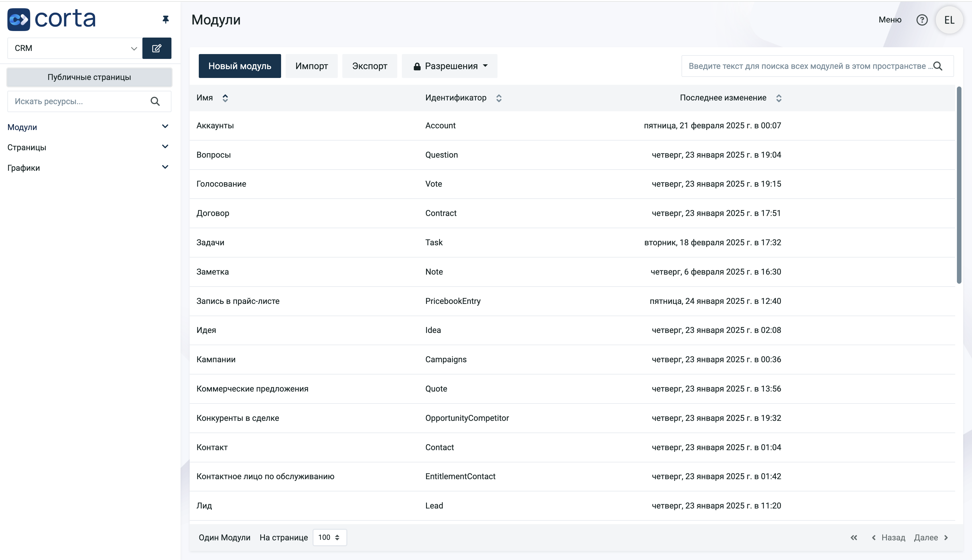Click the Lead identifier cell
The image size is (972, 560).
434,506
